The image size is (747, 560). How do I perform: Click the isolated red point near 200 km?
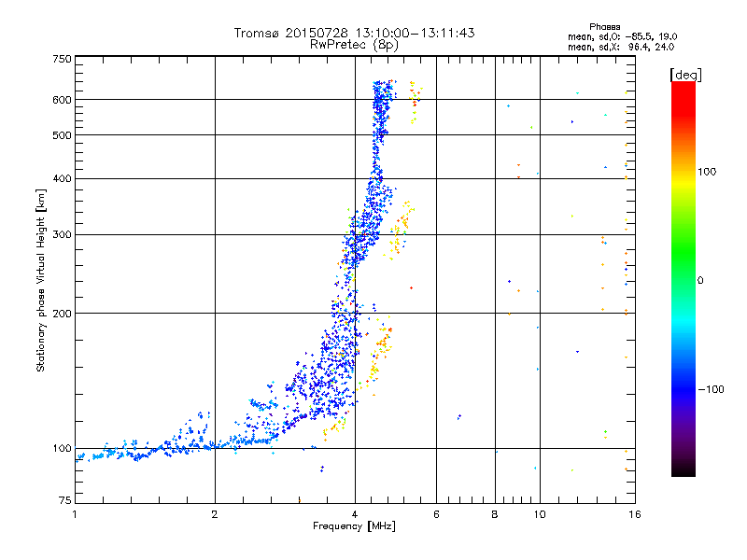pyautogui.click(x=411, y=288)
